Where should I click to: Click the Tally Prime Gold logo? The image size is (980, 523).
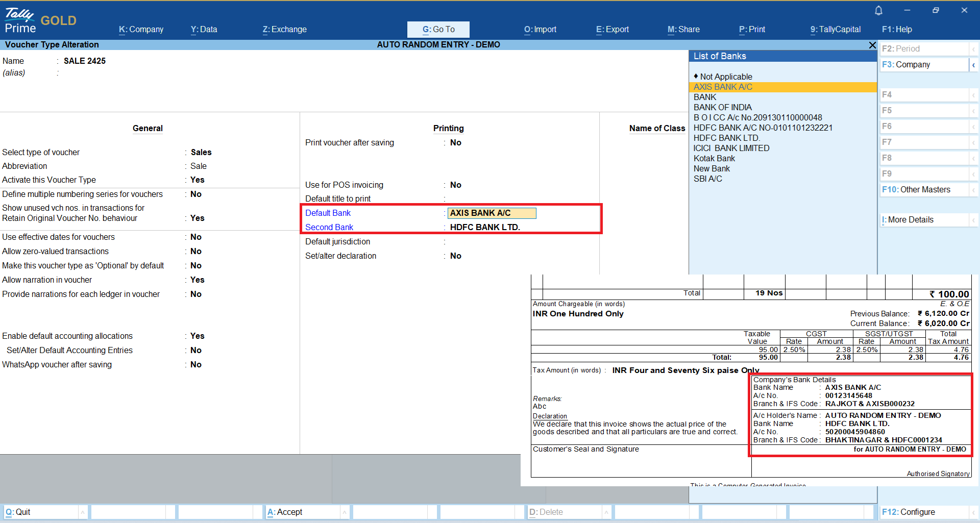40,20
